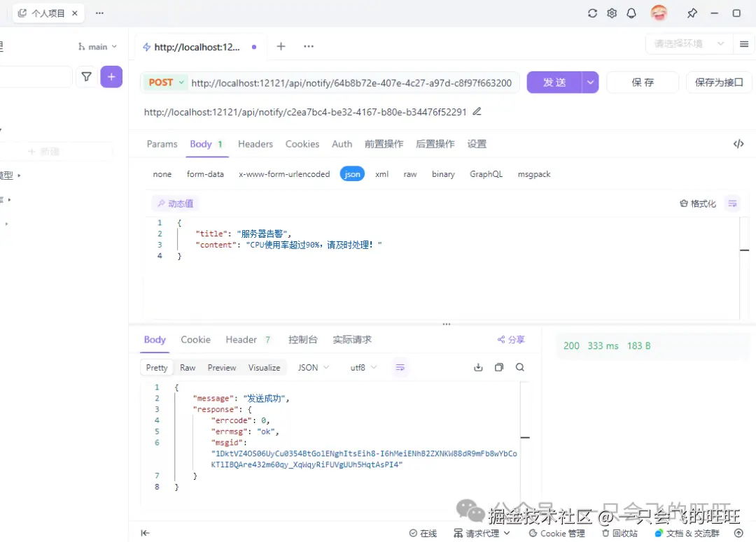Download the response body
Image resolution: width=756 pixels, height=542 pixels.
click(478, 368)
